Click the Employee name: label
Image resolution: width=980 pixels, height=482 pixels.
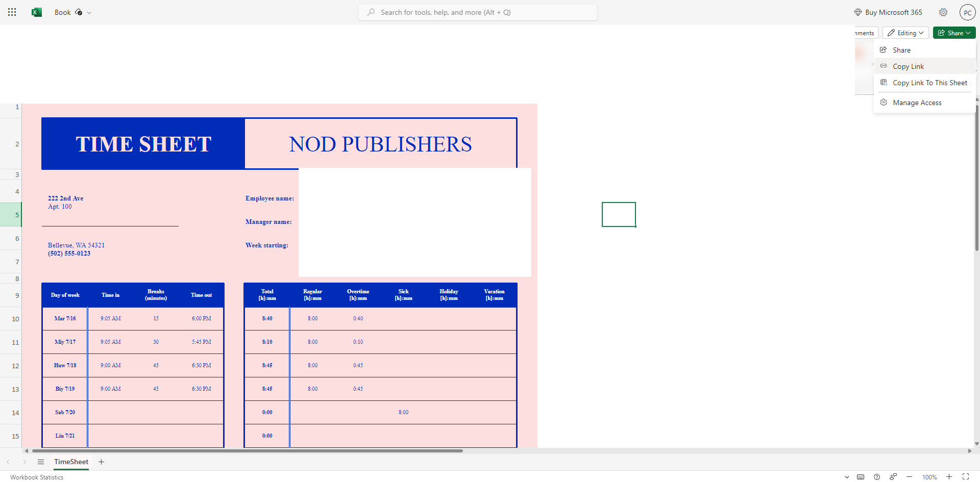point(269,198)
